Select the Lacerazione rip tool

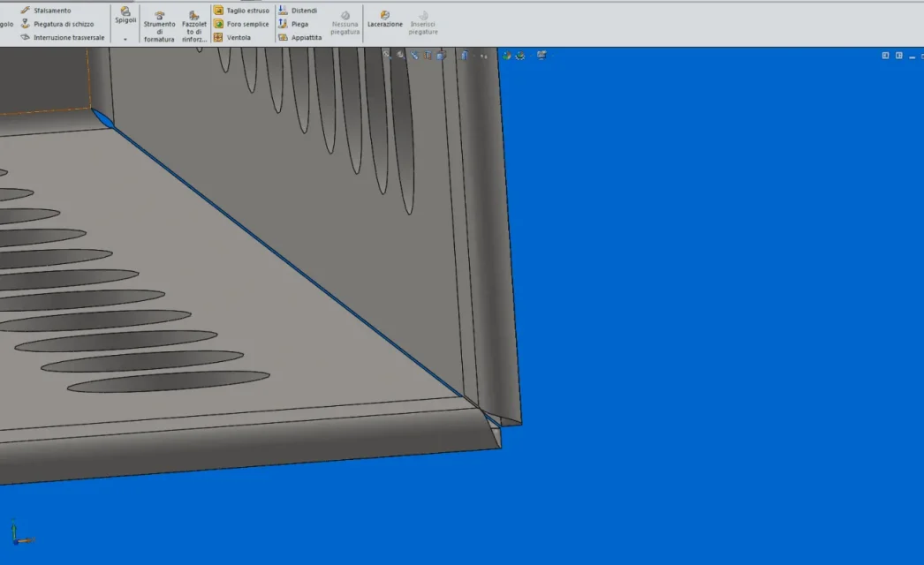(385, 19)
